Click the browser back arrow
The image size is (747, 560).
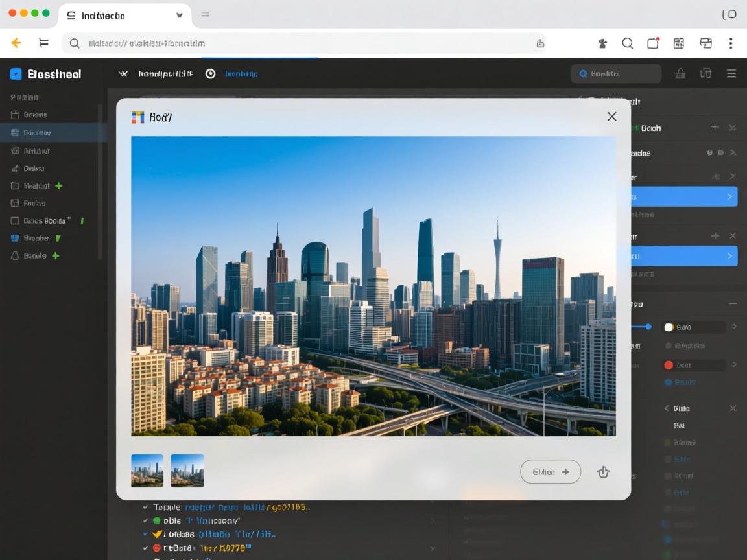point(16,43)
